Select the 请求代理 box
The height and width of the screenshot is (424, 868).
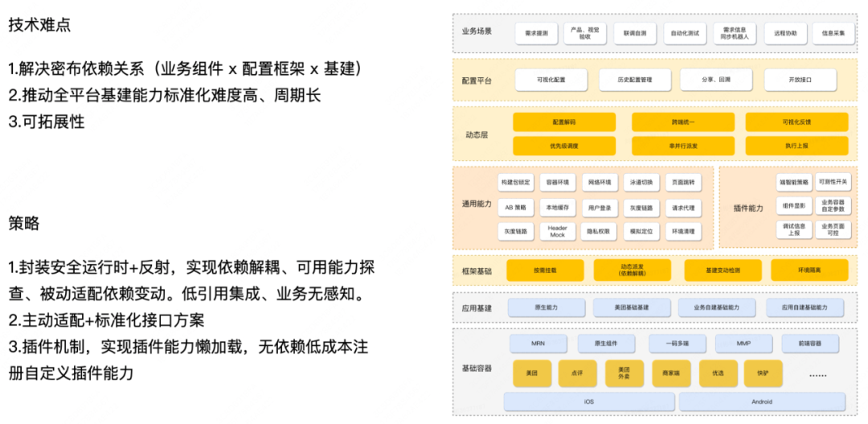[683, 208]
